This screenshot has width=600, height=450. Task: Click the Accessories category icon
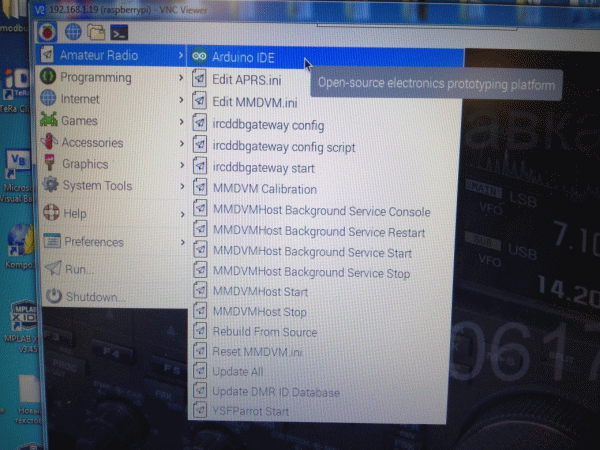pyautogui.click(x=49, y=142)
